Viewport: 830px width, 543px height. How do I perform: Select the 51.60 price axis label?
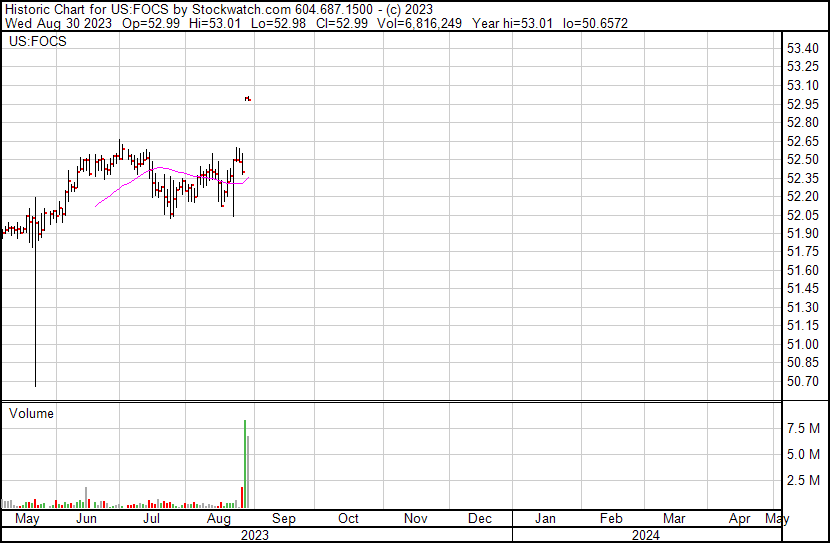coord(802,270)
